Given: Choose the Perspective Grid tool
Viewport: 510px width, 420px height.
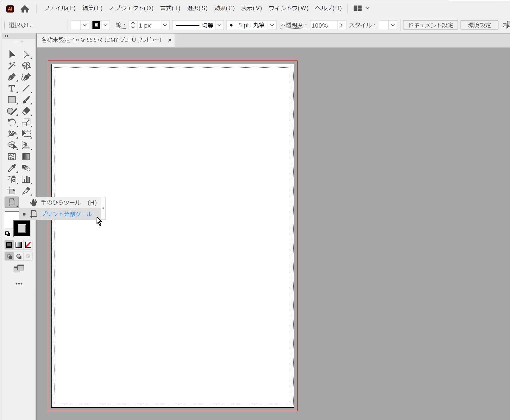Looking at the screenshot, I should click(26, 145).
